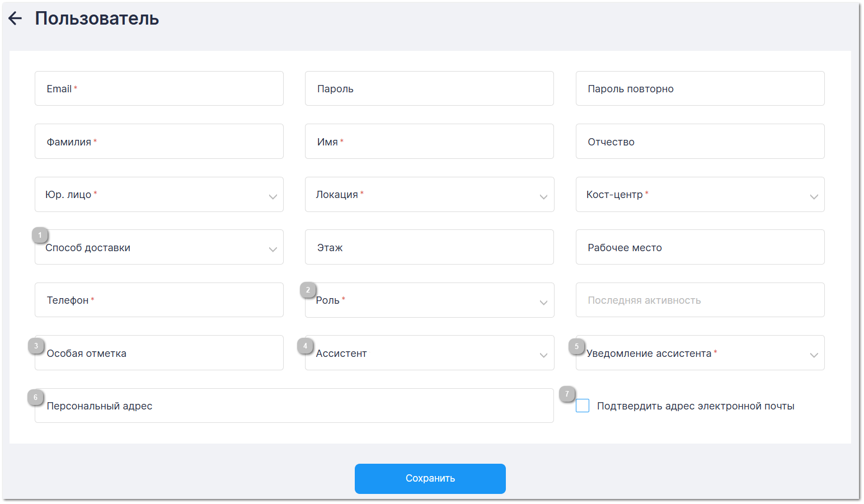Click into the Имя field
This screenshot has width=864, height=504.
click(x=429, y=142)
